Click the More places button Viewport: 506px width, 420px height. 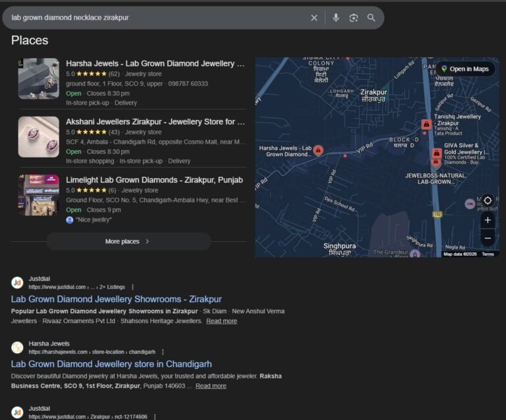[128, 241]
